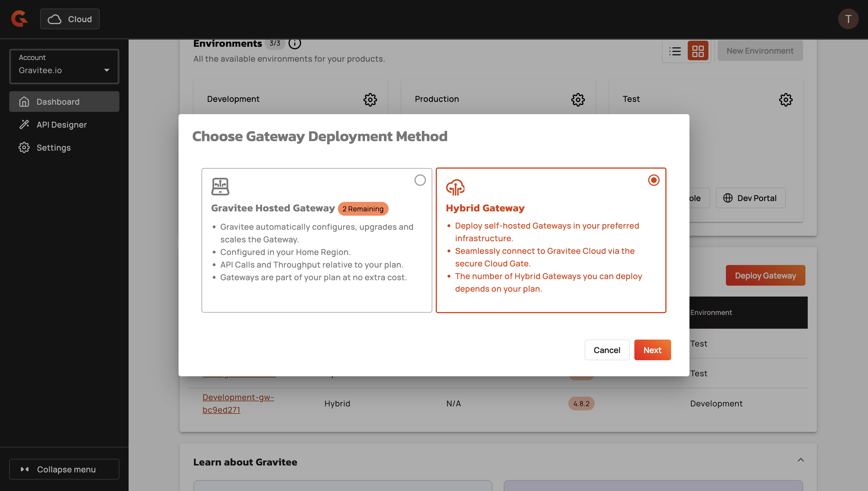Go to API Designer in sidebar
Image resolution: width=868 pixels, height=491 pixels.
[x=61, y=125]
